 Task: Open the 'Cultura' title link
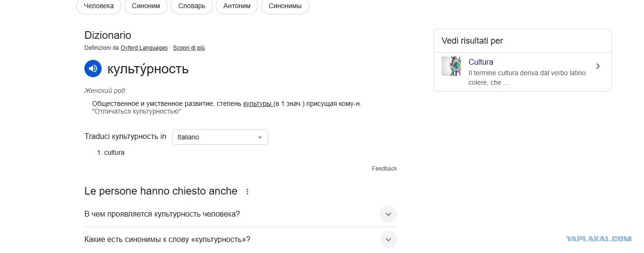click(x=481, y=62)
